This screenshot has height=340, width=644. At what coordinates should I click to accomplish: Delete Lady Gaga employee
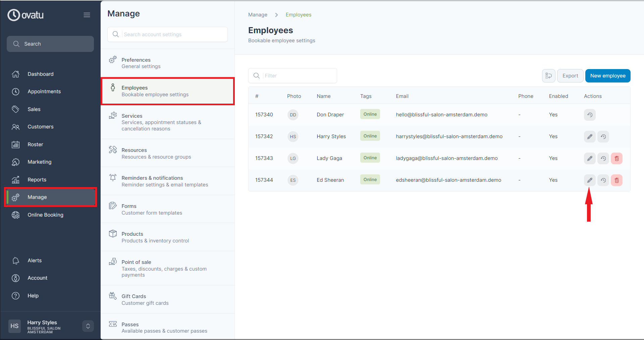[x=616, y=158]
